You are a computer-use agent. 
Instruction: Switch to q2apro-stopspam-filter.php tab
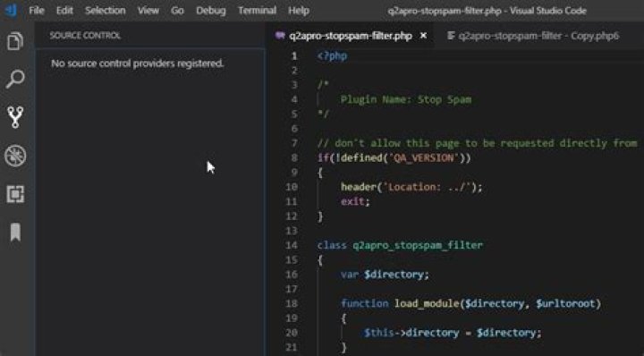(351, 36)
